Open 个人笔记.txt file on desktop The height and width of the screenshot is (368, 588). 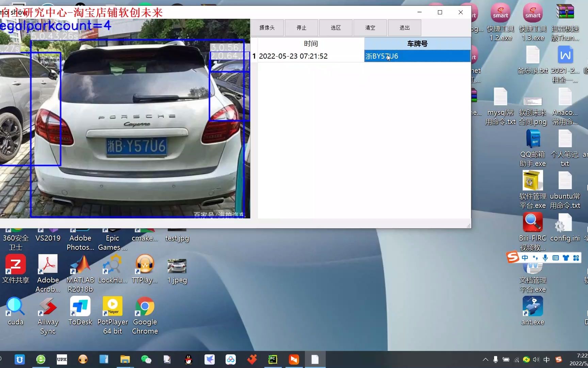point(565,148)
